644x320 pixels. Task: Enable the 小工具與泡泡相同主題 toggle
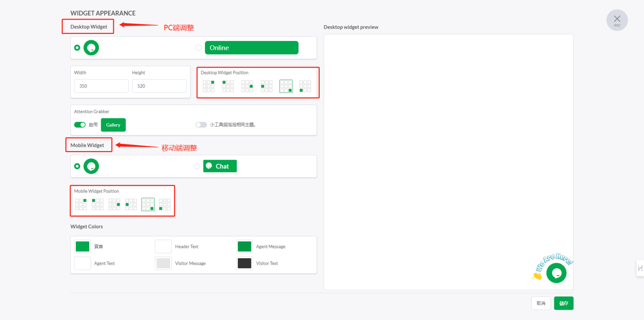coord(201,125)
